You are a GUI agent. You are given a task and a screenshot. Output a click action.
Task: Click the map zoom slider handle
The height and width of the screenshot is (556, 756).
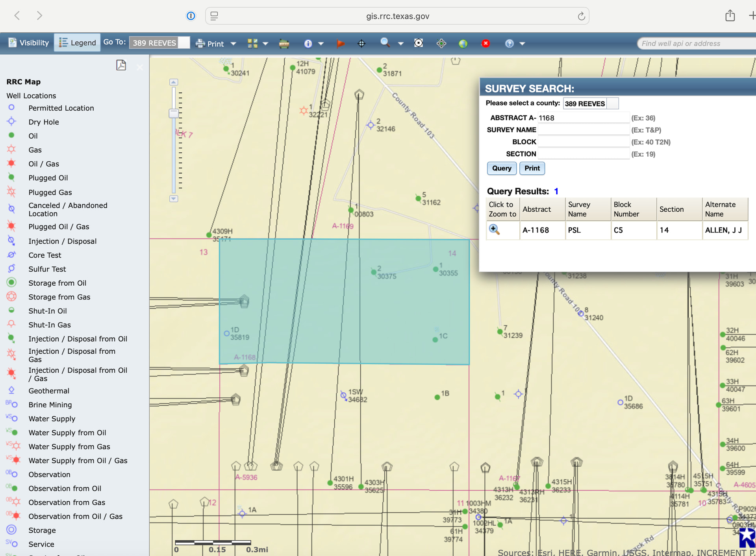click(x=173, y=113)
